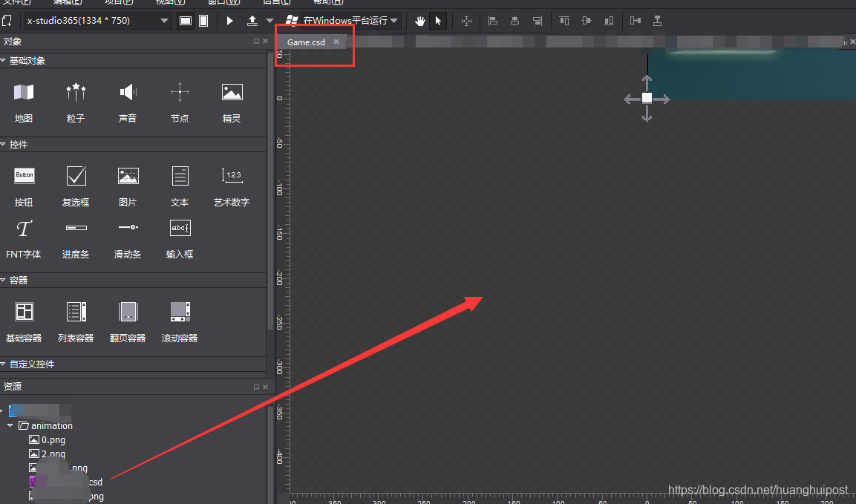
Task: Select the 进度条 progress bar widget
Action: point(75,238)
